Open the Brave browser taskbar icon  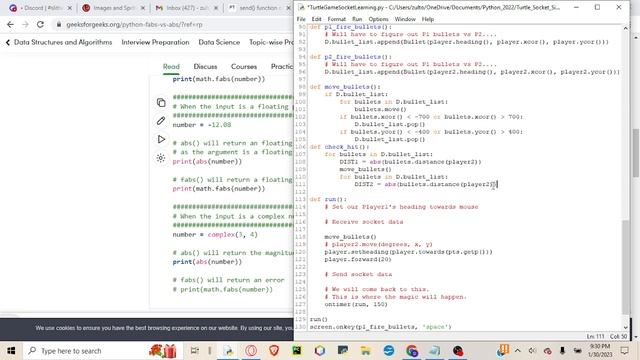(274, 351)
